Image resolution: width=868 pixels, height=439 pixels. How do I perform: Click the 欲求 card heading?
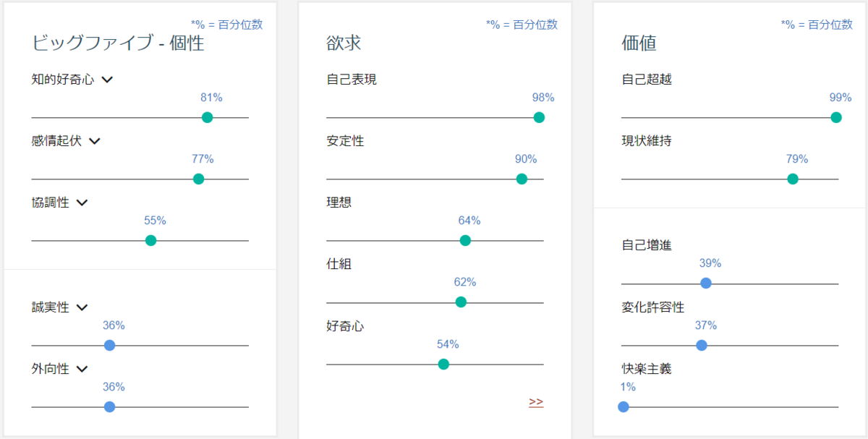tap(344, 43)
